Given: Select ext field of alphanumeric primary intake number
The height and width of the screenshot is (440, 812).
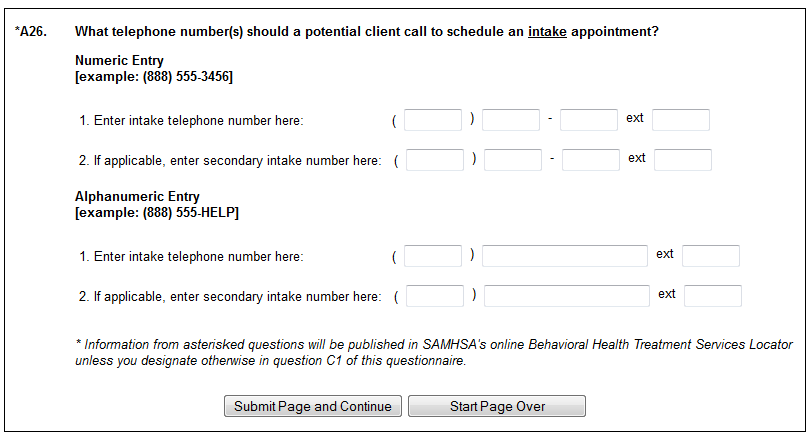Looking at the screenshot, I should point(711,256).
